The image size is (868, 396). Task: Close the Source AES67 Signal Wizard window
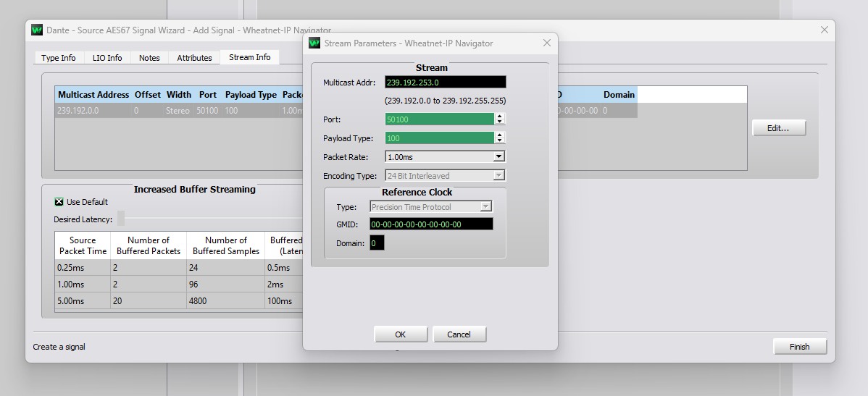coord(825,30)
